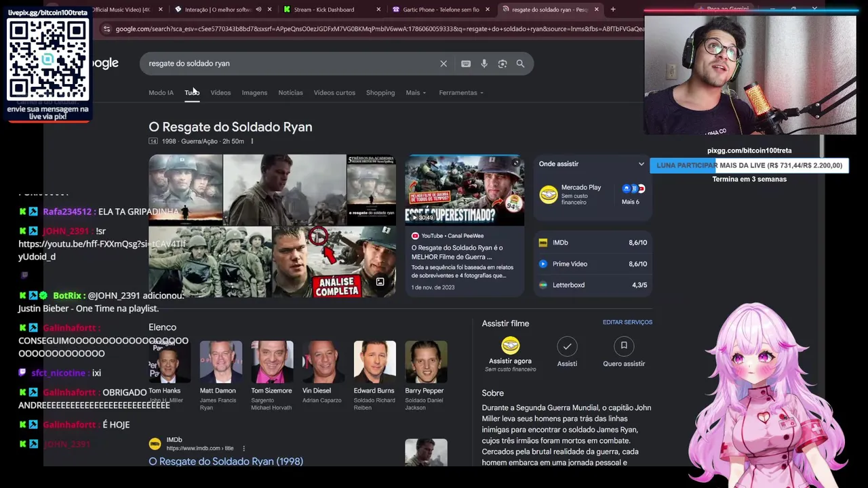Close the Kick Dashboard browser tab
This screenshot has height=488, width=868.
click(x=378, y=9)
